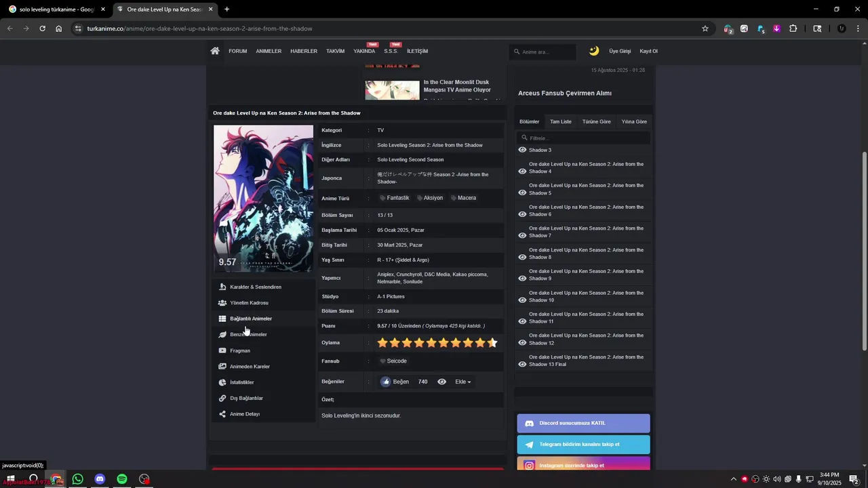Rate with the first star in Oylama
Viewport: 868px width, 488px height.
coord(382,343)
